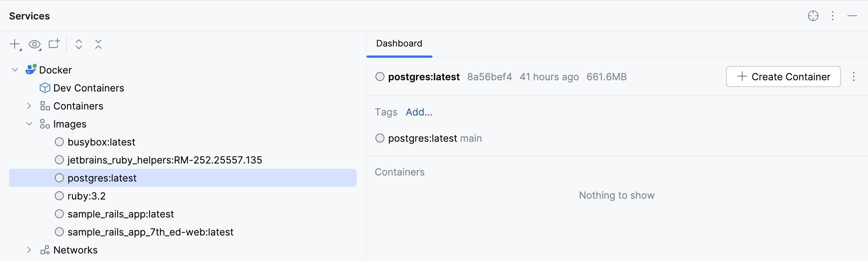
Task: Collapse the Images tree node
Action: (29, 124)
